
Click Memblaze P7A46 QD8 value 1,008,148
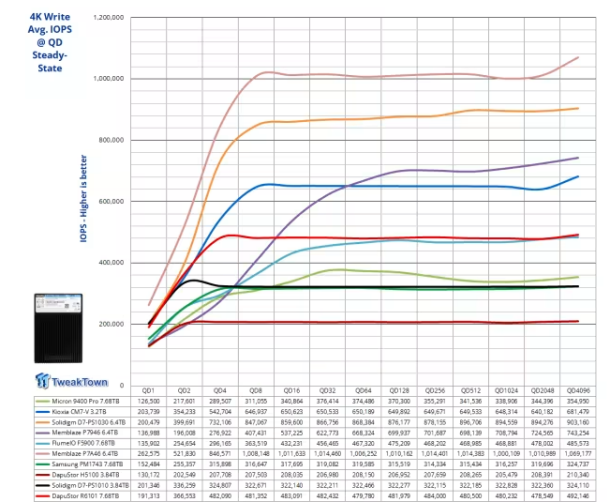tap(256, 454)
